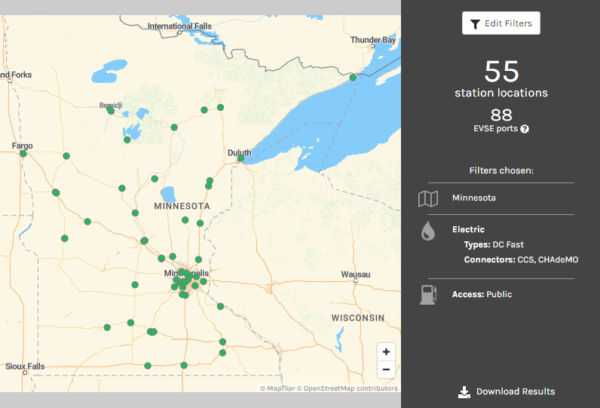
Task: Open the OpenStreetMap contributors link
Action: (350, 388)
